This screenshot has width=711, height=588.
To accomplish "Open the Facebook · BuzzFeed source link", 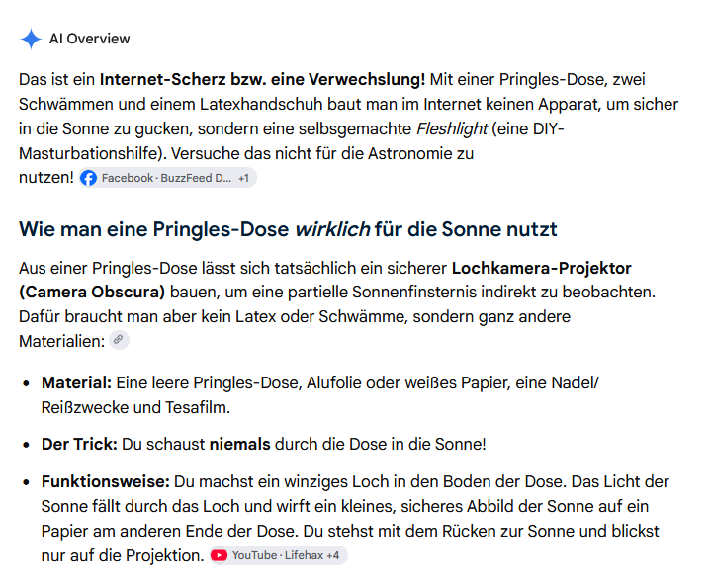I will coord(167,178).
